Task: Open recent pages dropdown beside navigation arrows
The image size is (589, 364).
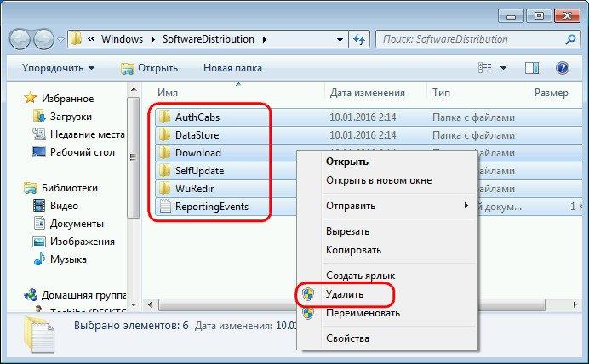Action: pos(60,39)
